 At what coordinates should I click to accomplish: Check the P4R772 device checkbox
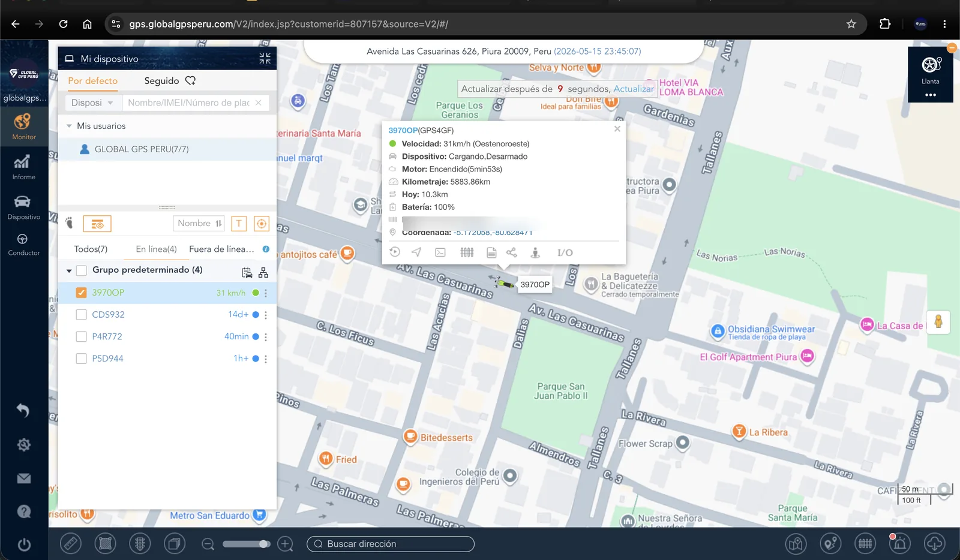82,337
